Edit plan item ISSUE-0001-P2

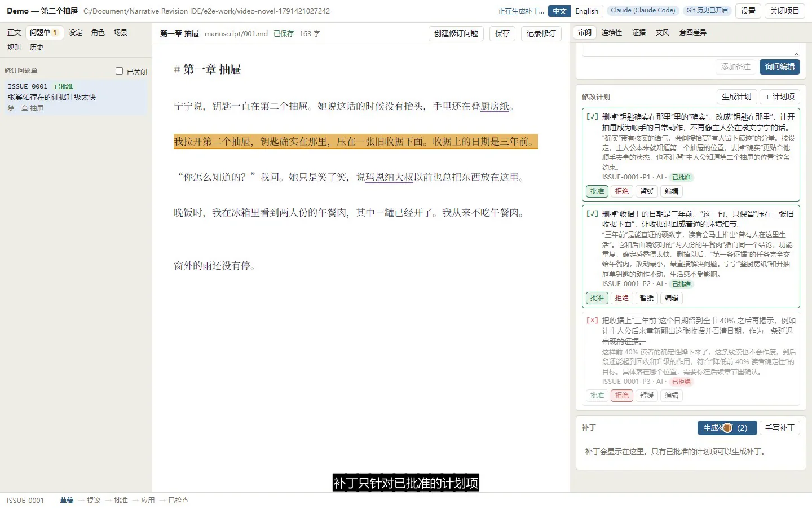(672, 298)
